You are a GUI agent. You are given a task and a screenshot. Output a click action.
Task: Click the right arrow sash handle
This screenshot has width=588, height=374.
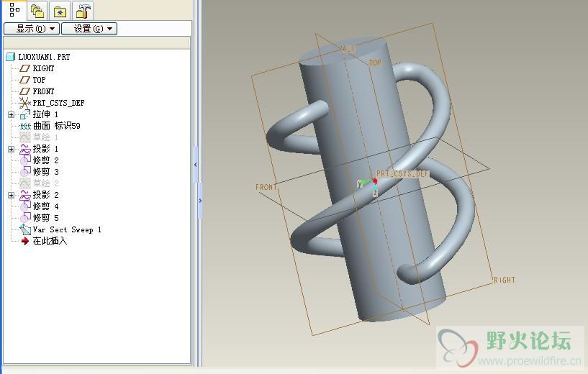click(x=200, y=201)
